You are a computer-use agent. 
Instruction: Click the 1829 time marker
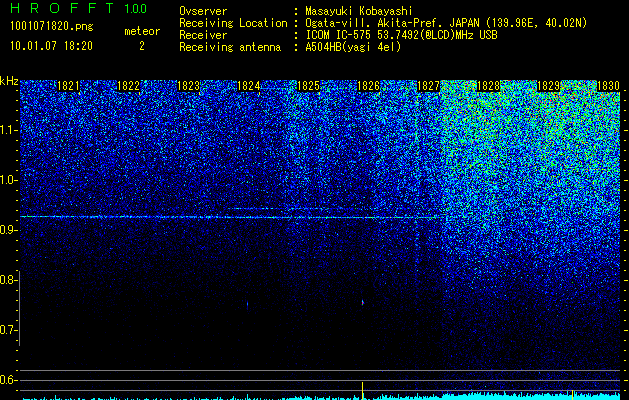(x=548, y=86)
